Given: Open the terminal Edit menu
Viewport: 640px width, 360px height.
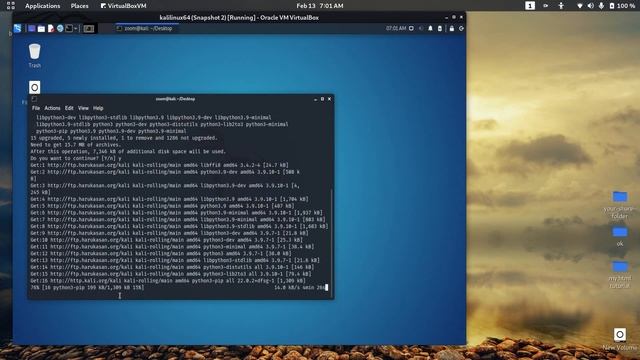Looking at the screenshot, I should [x=69, y=108].
